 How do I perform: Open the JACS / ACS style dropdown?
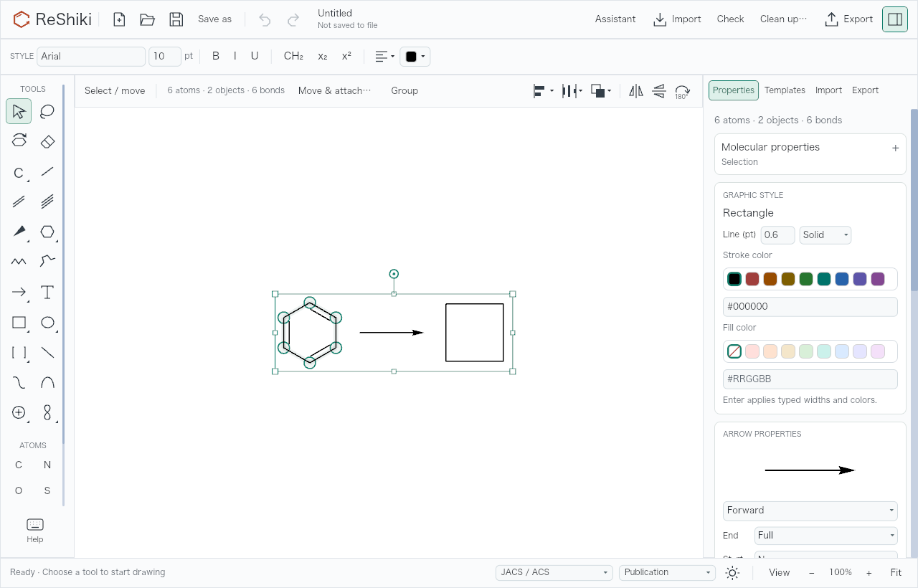pos(554,572)
